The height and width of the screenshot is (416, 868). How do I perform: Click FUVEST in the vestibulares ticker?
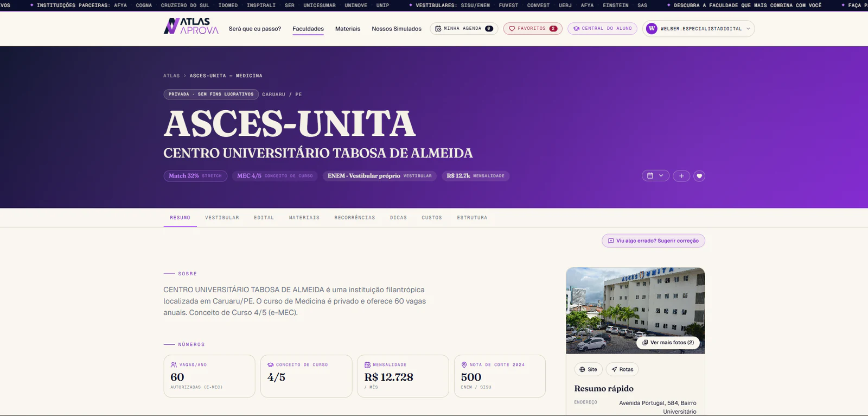point(508,5)
